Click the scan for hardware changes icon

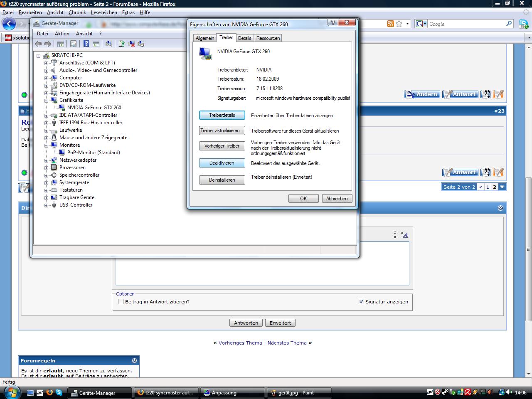click(x=109, y=44)
